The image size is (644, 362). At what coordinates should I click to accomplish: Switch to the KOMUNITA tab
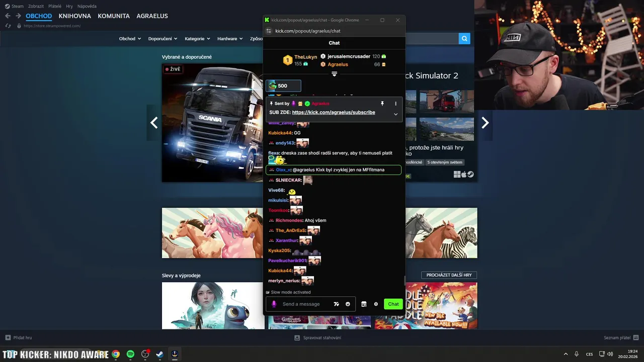(114, 16)
